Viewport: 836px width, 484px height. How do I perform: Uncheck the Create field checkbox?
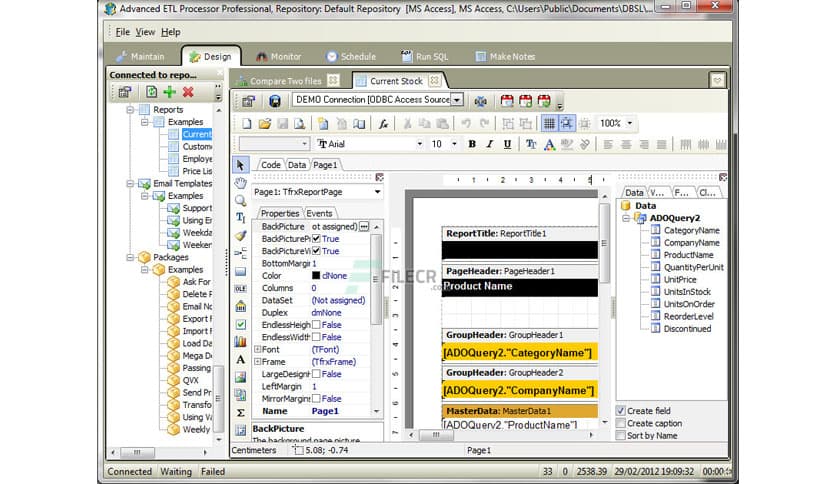(x=621, y=411)
